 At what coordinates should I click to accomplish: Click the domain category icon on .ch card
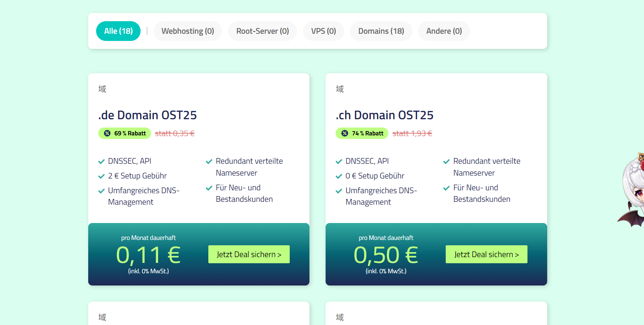[x=340, y=89]
